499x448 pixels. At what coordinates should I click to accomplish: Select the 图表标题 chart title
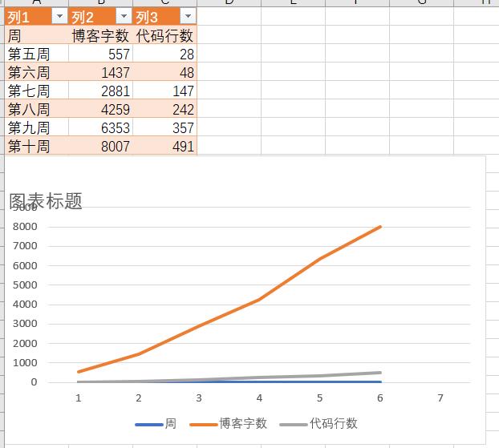(x=46, y=201)
